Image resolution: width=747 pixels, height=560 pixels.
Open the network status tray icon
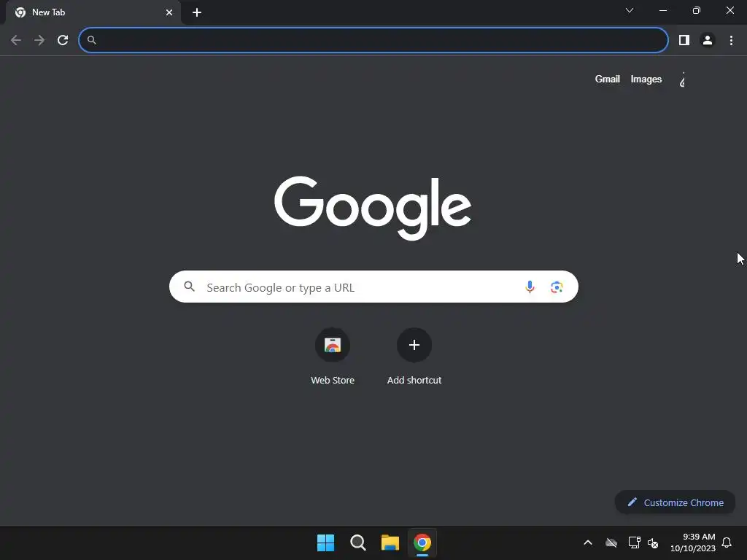pyautogui.click(x=634, y=542)
